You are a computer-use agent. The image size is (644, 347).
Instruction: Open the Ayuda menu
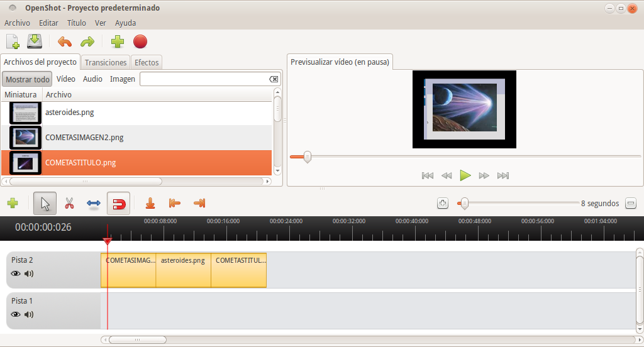125,23
